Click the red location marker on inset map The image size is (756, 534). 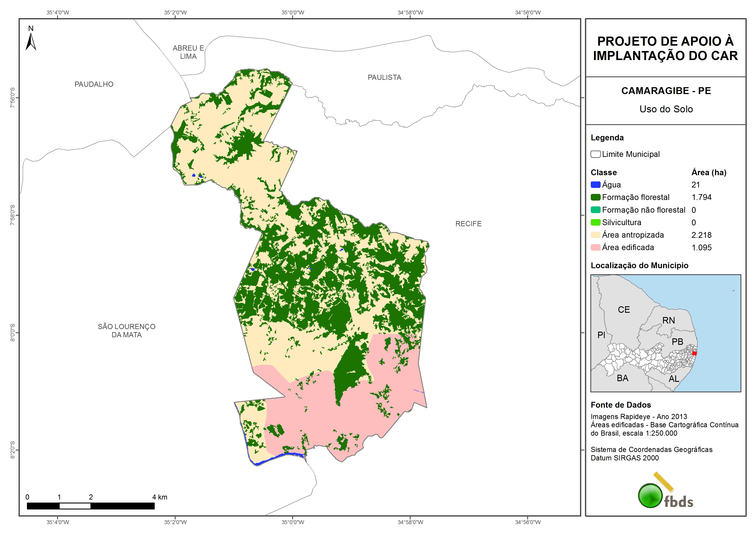click(694, 353)
